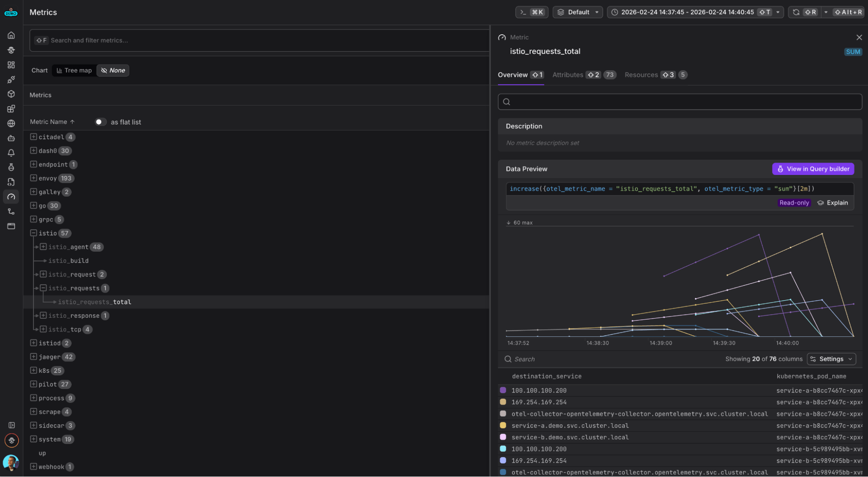Select the istio_requests_total metric row
The height and width of the screenshot is (477, 868).
click(256, 302)
